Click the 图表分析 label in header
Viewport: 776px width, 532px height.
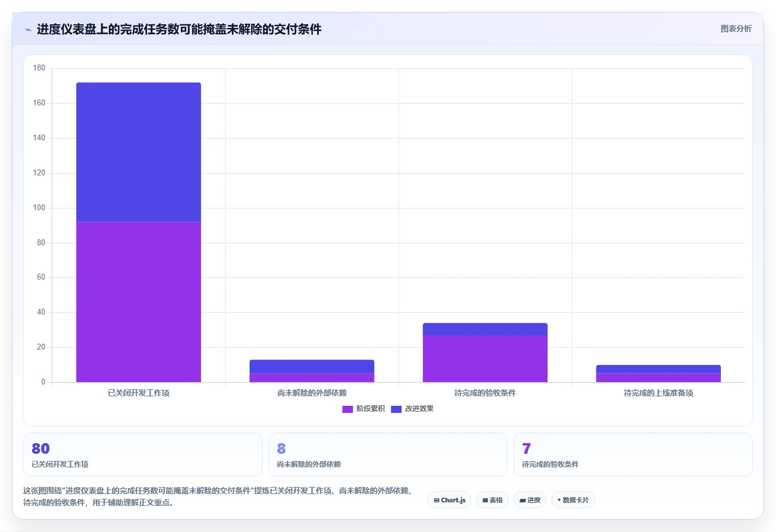point(736,29)
